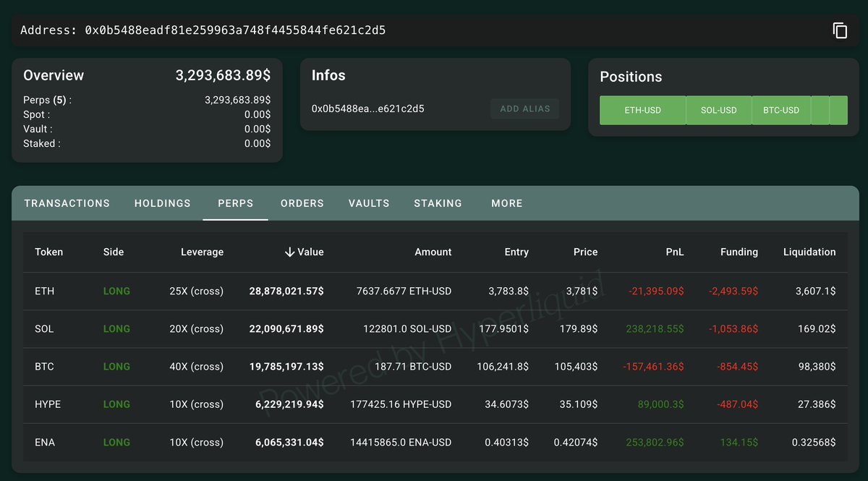This screenshot has height=481, width=868.
Task: Sort table by PnL column header
Action: pyautogui.click(x=675, y=252)
